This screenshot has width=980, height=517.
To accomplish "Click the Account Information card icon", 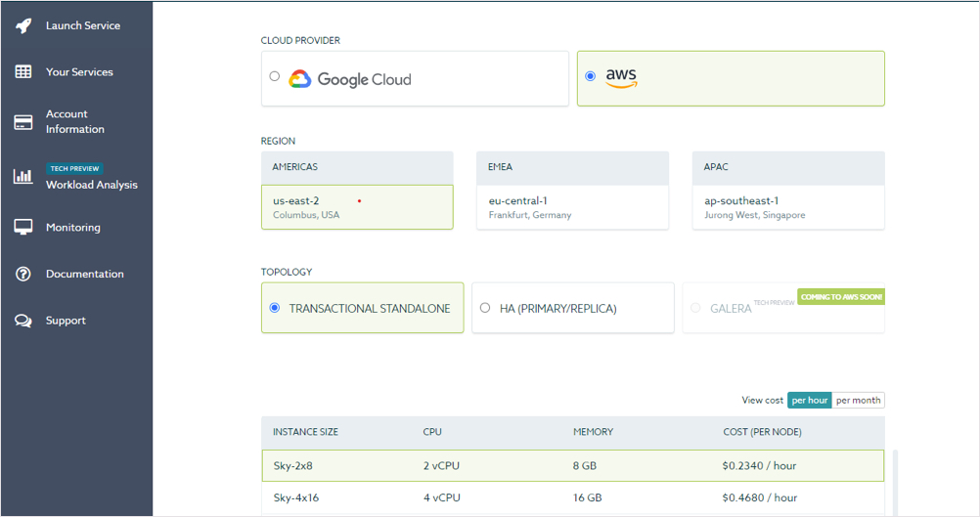I will pyautogui.click(x=23, y=122).
